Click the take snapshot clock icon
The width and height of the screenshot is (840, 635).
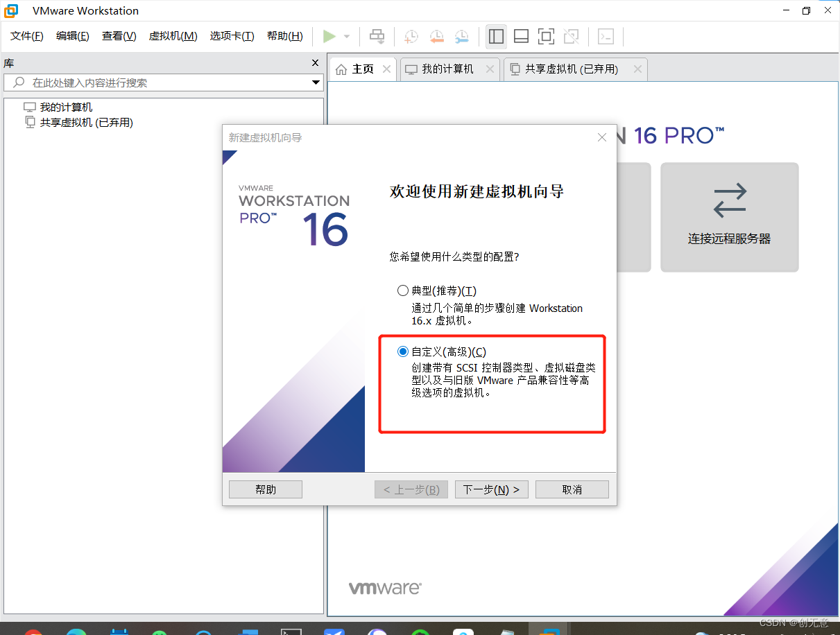tap(411, 36)
